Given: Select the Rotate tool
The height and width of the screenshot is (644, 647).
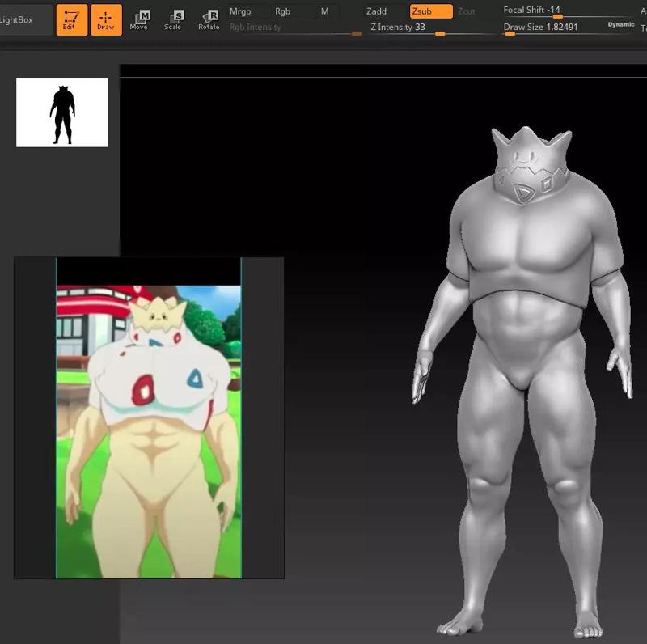Looking at the screenshot, I should [x=208, y=18].
